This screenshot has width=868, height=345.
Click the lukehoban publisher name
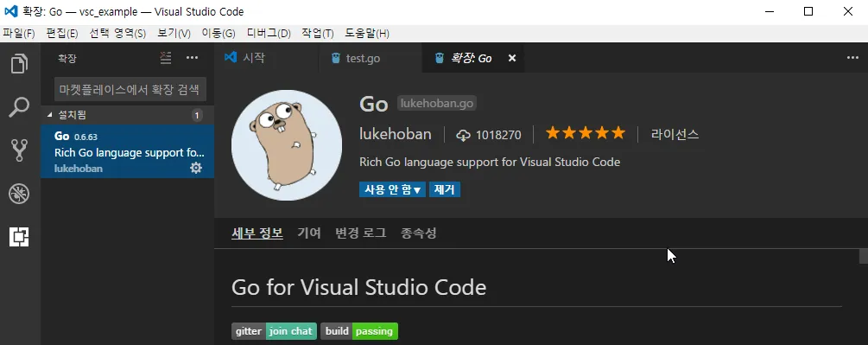396,134
